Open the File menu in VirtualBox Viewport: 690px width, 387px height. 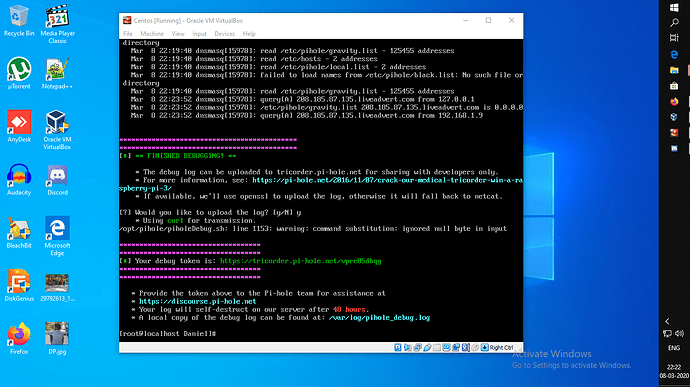coord(128,34)
